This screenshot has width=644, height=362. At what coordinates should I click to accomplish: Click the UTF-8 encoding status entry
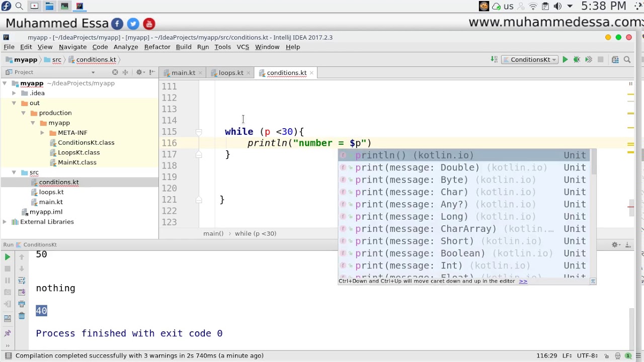587,355
